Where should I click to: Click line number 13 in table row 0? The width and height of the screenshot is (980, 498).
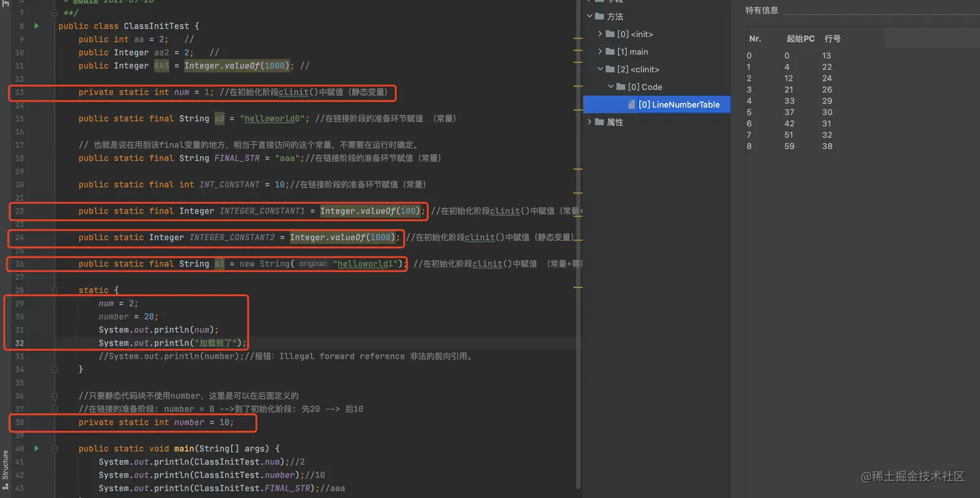point(826,56)
